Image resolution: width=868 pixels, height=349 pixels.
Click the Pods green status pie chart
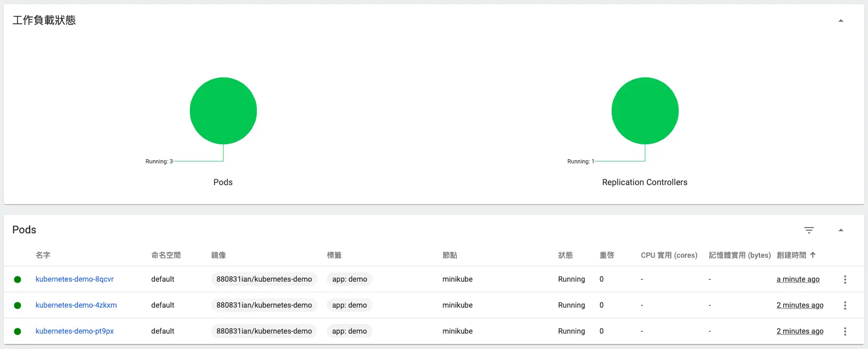click(x=223, y=111)
